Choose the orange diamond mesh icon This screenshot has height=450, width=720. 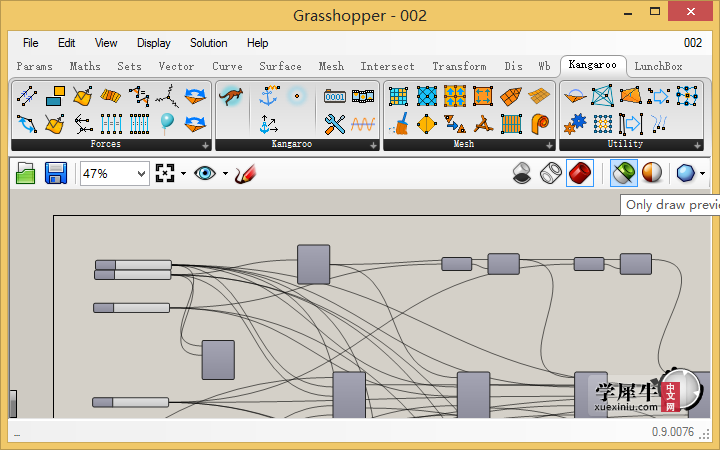tap(427, 124)
